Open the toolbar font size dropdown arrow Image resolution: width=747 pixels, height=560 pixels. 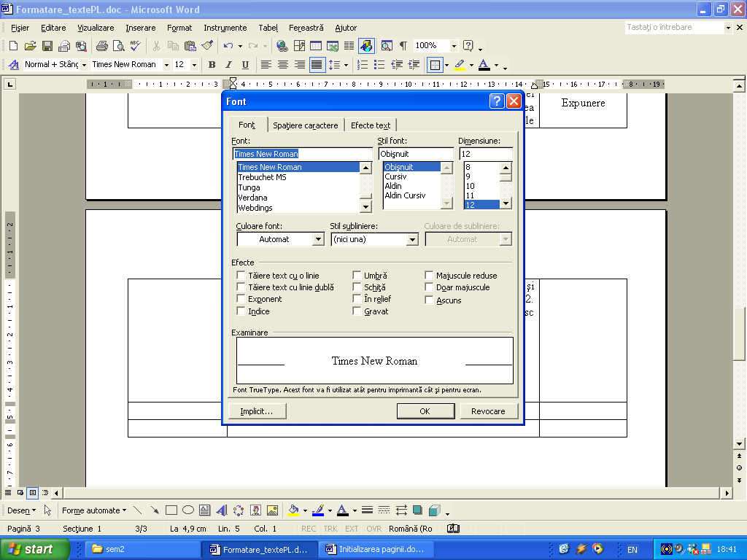point(194,65)
